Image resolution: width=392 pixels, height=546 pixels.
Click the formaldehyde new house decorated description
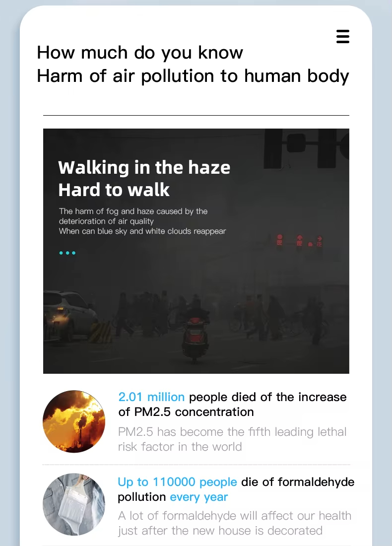234,523
